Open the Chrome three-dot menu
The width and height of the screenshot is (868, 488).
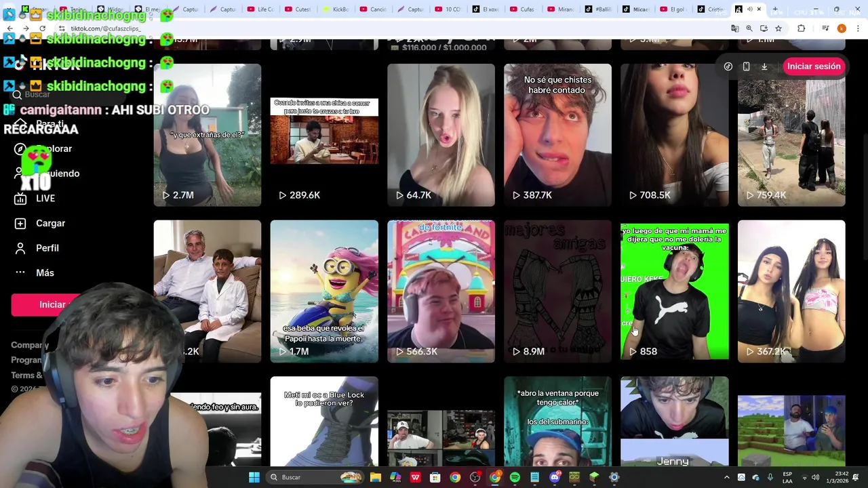click(x=859, y=28)
